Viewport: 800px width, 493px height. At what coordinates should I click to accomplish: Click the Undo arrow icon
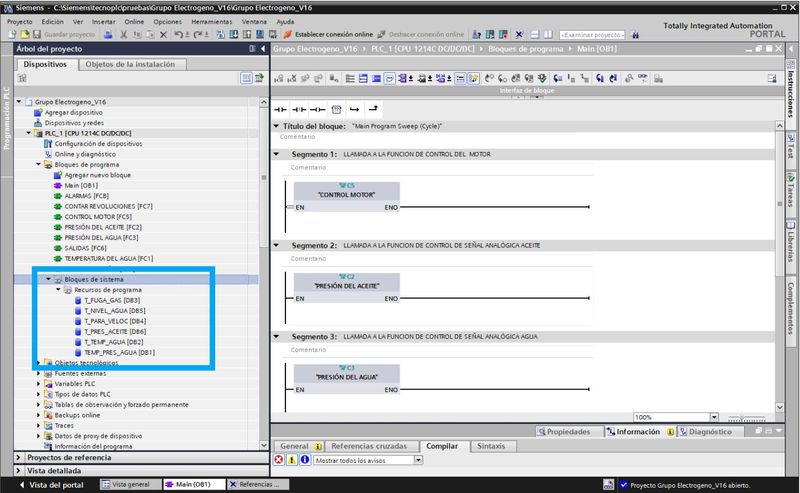(178, 35)
